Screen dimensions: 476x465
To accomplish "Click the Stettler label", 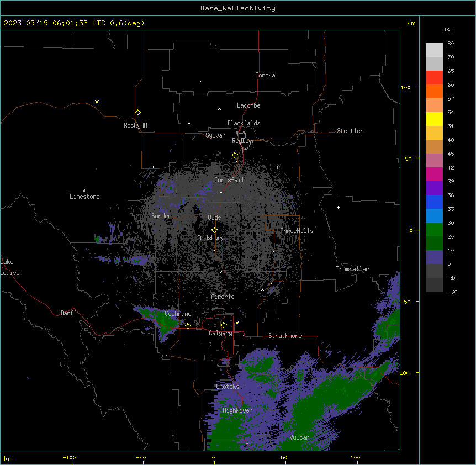I will click(350, 131).
